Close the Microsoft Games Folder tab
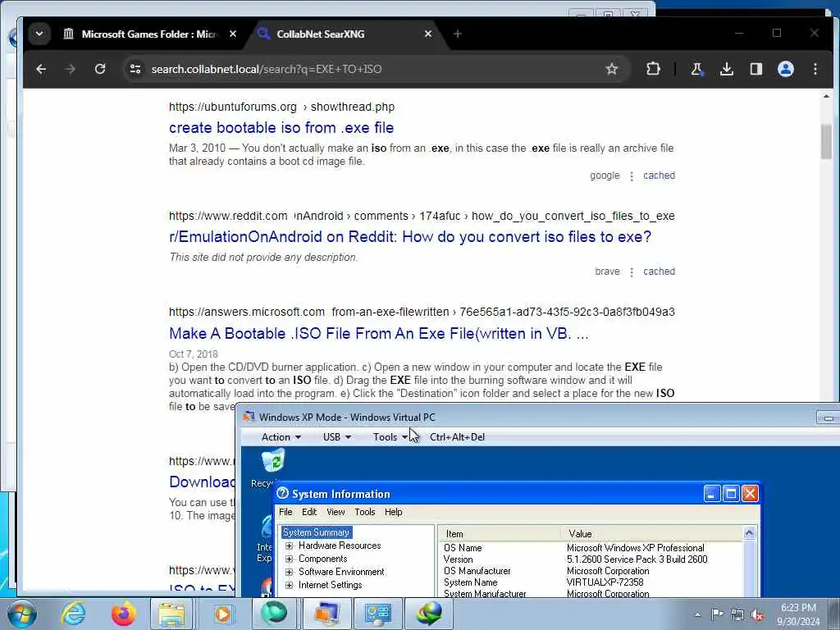 [x=232, y=34]
